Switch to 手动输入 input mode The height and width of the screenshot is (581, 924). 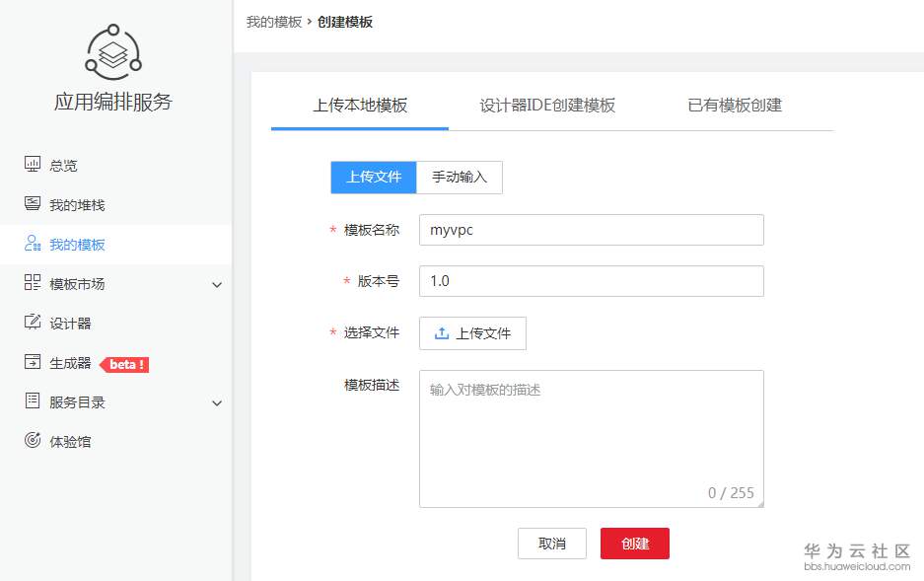pos(460,178)
